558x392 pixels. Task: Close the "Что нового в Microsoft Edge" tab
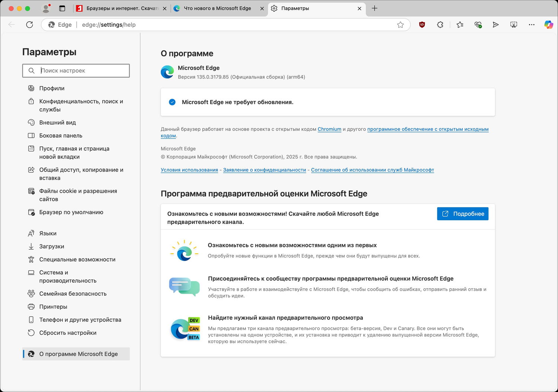click(262, 8)
